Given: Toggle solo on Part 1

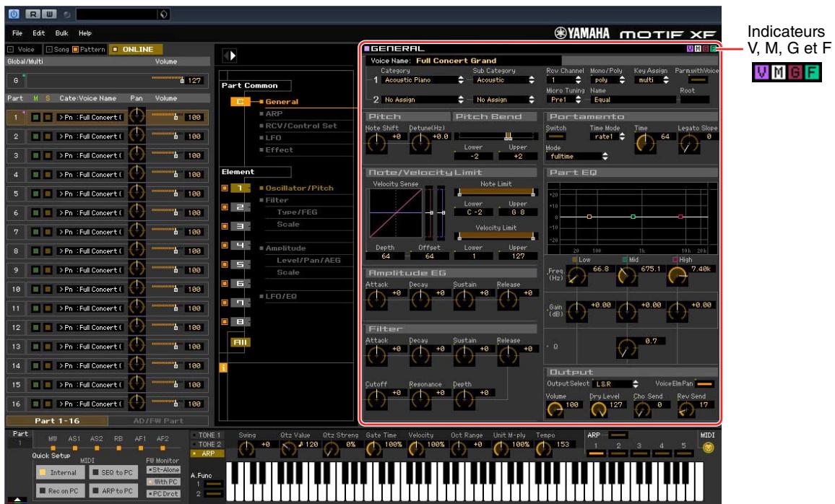Looking at the screenshot, I should pyautogui.click(x=48, y=117).
